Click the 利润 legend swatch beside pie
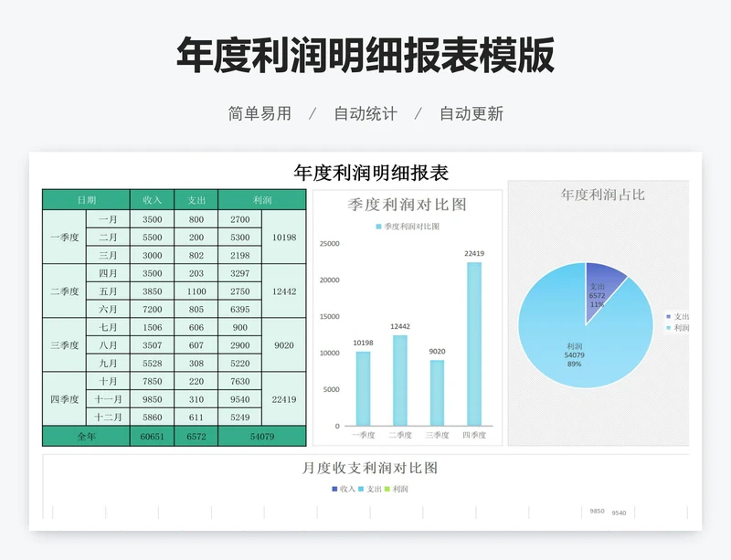The height and width of the screenshot is (560, 731). 669,328
